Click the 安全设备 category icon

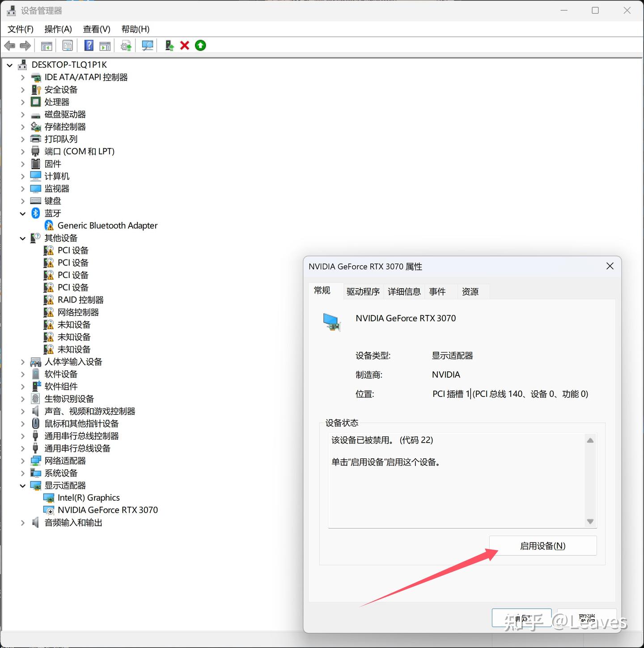(36, 90)
